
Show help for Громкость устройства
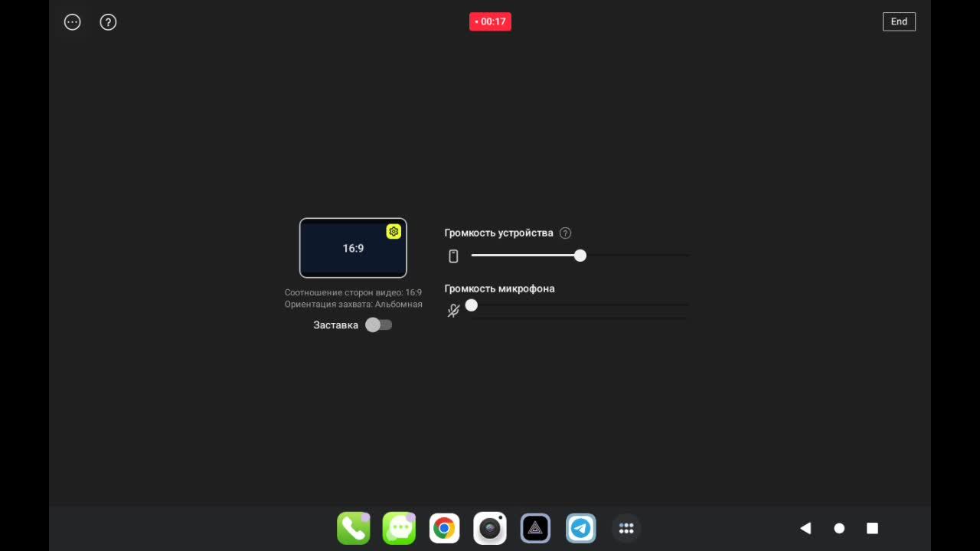click(x=565, y=233)
